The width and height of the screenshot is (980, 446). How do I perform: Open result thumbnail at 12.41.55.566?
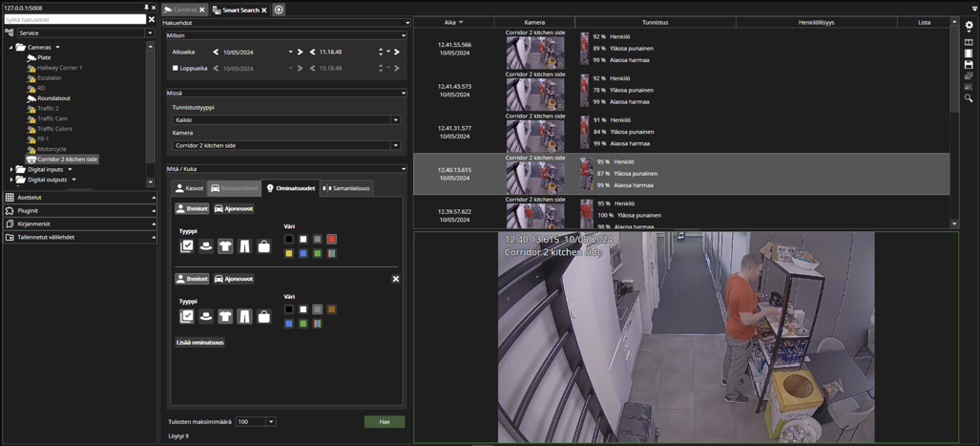535,53
